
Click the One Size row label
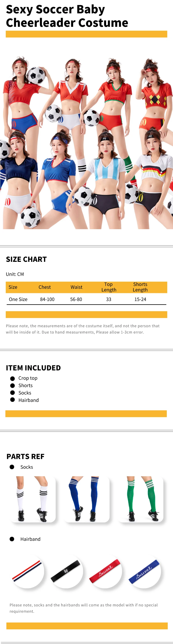pos(18,299)
